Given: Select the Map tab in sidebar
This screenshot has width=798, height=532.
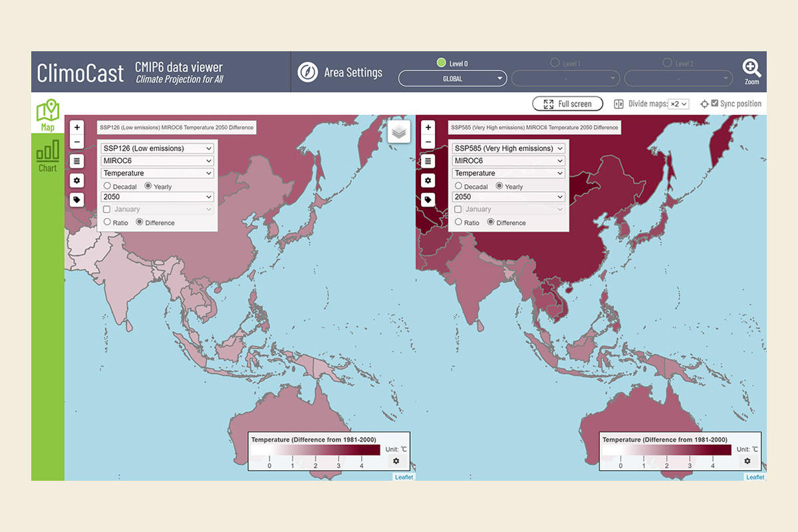Looking at the screenshot, I should (47, 115).
